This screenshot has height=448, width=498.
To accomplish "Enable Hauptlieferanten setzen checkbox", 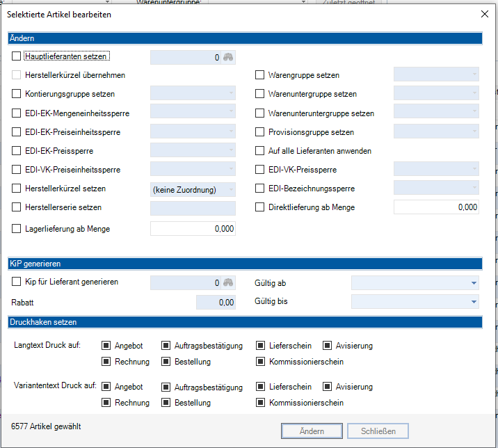I will (x=17, y=56).
